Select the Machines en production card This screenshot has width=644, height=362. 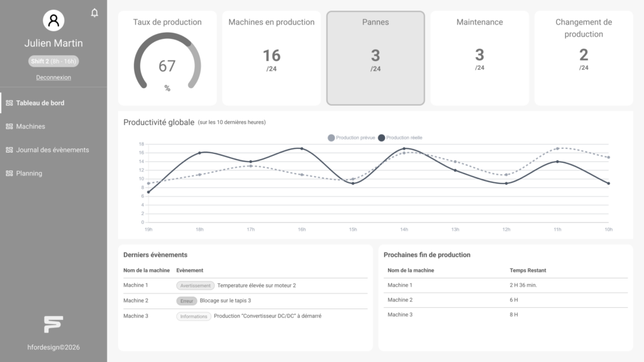272,58
